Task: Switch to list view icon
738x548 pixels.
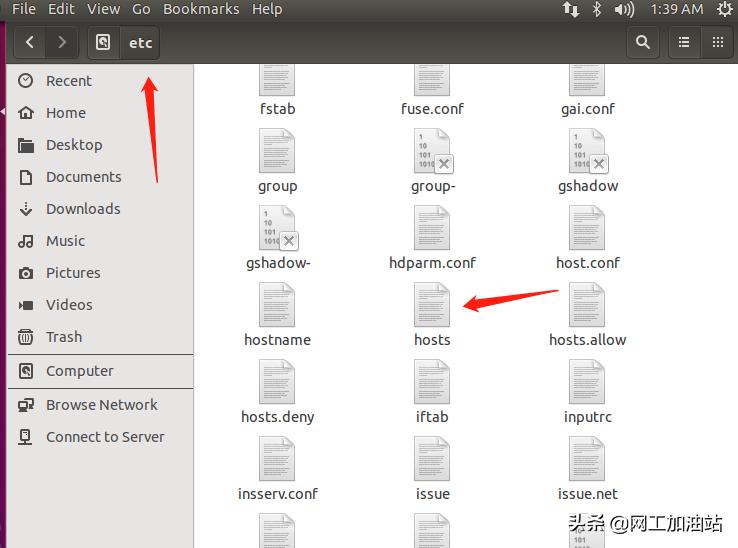Action: [685, 42]
